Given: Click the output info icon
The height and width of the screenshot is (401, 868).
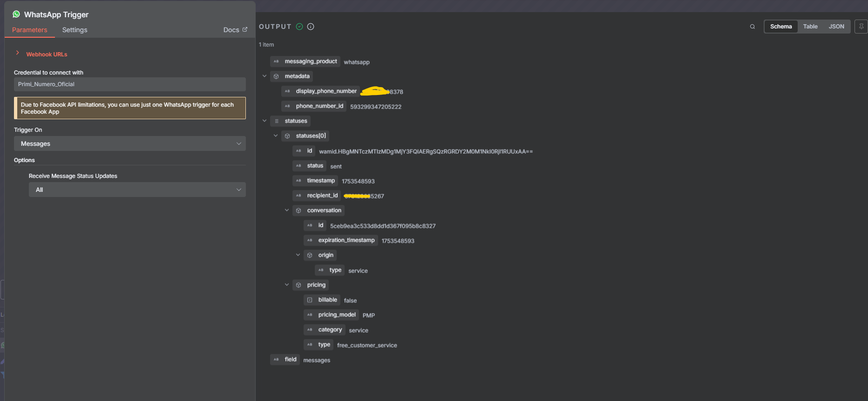Looking at the screenshot, I should click(311, 27).
